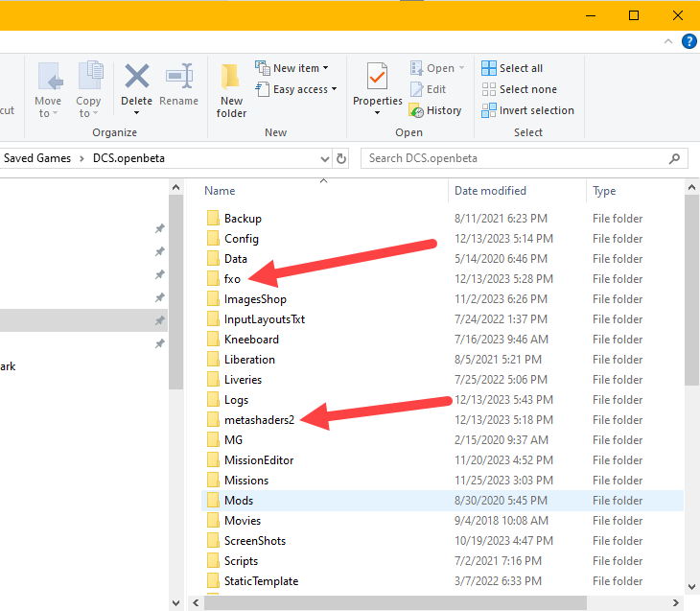
Task: Click navigation pane scroll down arrow
Action: pos(175,602)
